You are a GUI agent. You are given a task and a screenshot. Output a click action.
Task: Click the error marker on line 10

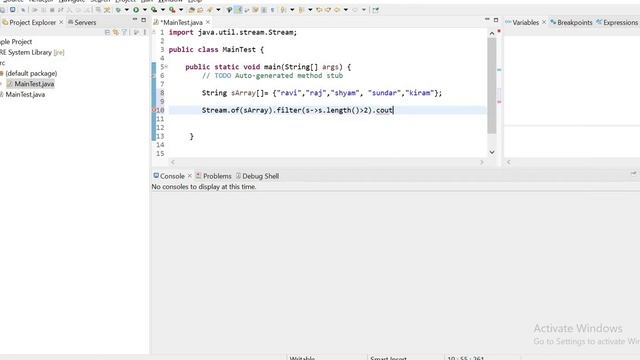pyautogui.click(x=154, y=110)
